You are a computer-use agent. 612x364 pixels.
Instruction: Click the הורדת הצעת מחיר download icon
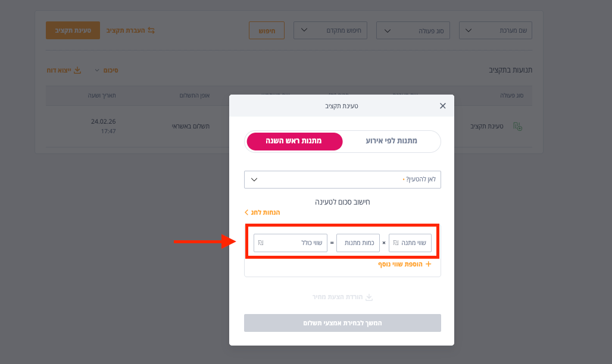point(369,297)
